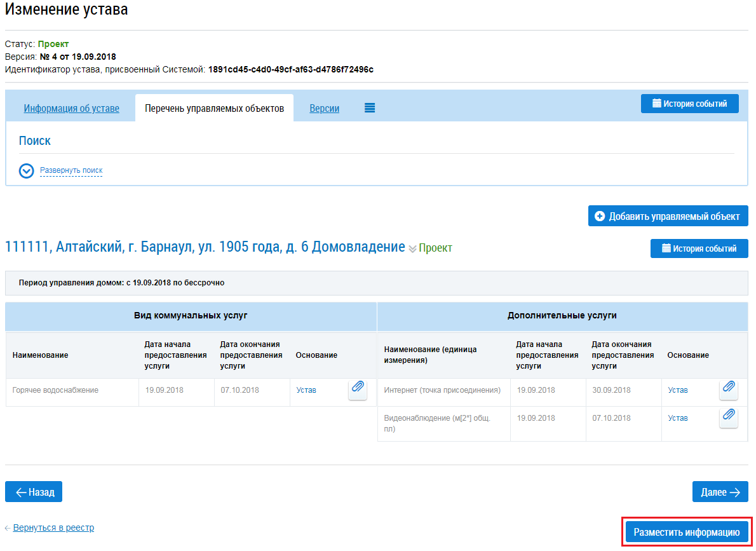Switch to Информация об уставе tab
756x551 pixels.
[72, 109]
